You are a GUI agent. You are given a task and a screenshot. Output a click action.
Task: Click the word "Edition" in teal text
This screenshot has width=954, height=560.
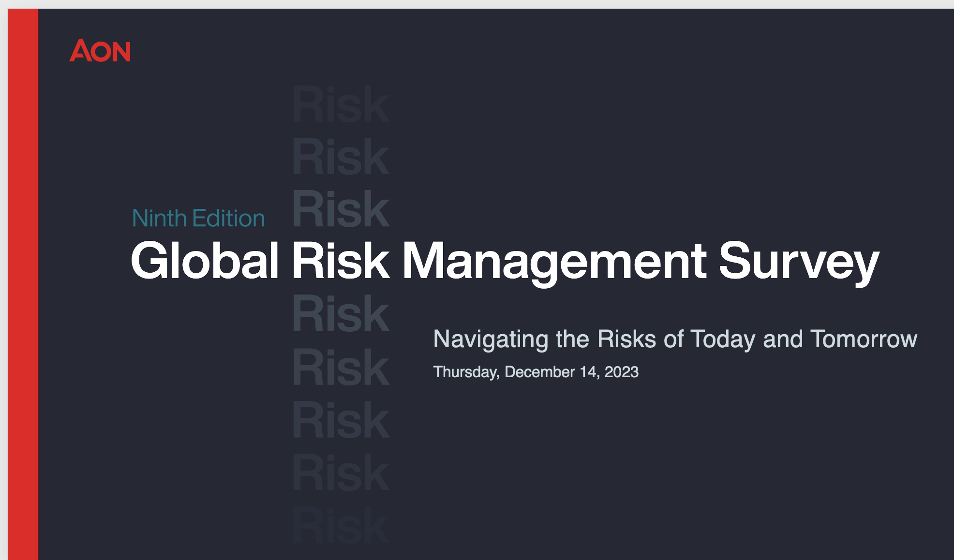tap(228, 218)
